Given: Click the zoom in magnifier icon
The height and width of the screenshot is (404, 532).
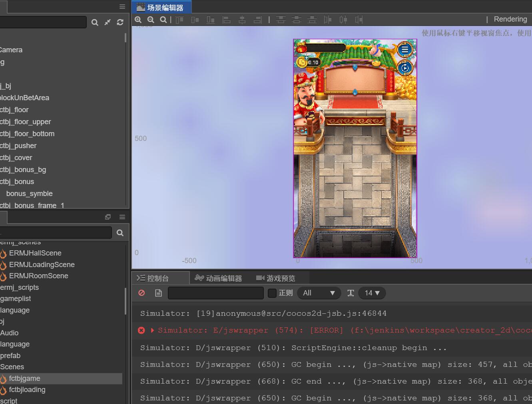Looking at the screenshot, I should point(138,20).
